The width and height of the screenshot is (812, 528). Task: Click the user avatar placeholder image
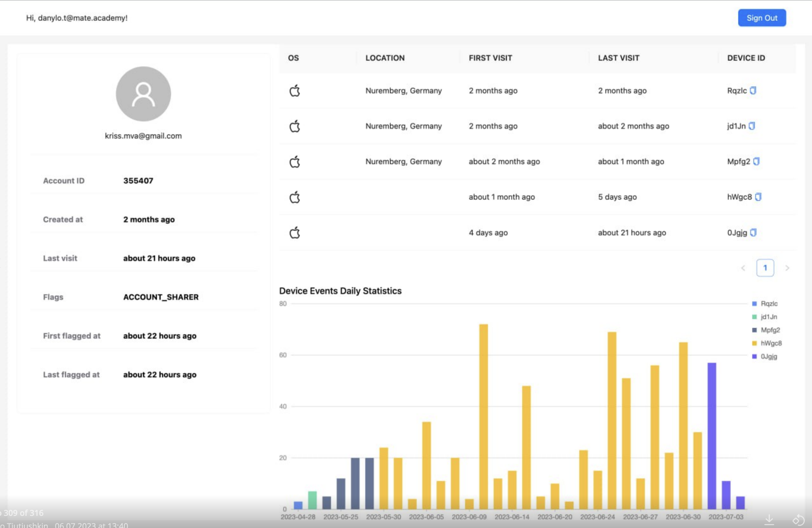tap(143, 94)
